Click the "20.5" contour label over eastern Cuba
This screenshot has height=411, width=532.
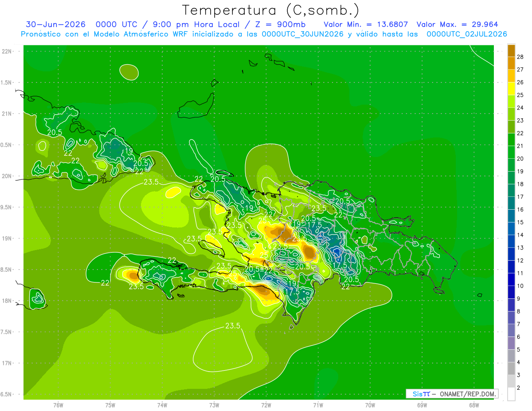point(54,132)
